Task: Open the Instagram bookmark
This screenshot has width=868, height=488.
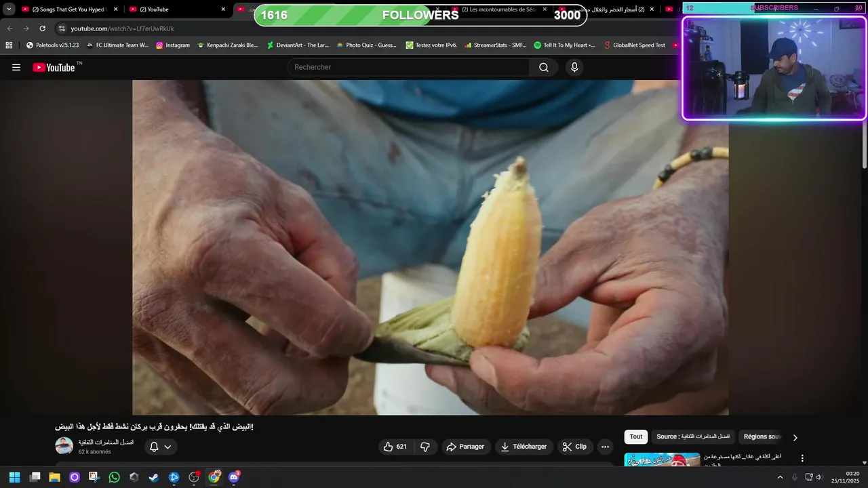Action: tap(173, 45)
